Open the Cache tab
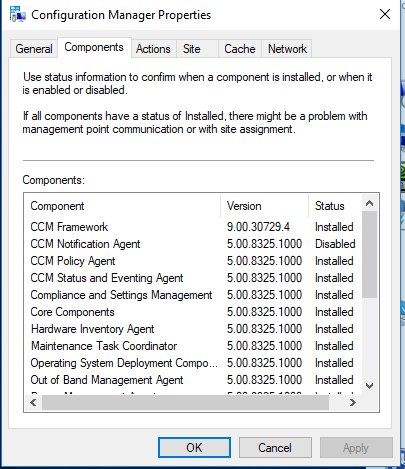The height and width of the screenshot is (469, 405). [x=240, y=49]
